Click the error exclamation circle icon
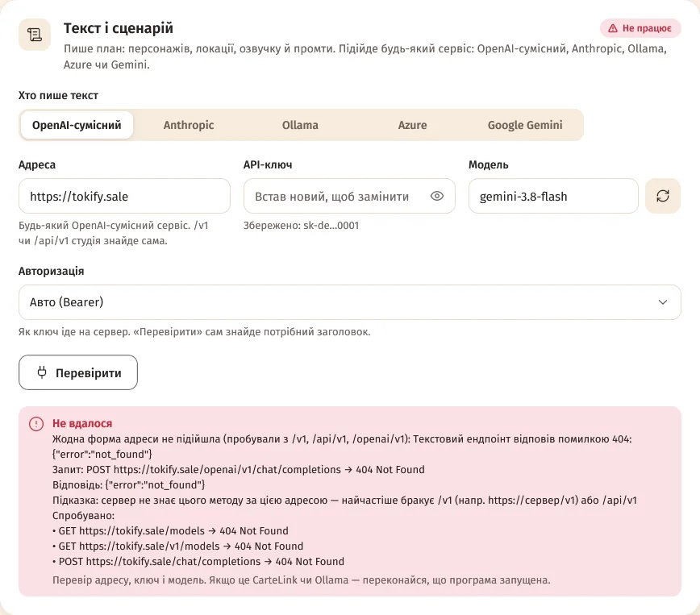 click(36, 423)
